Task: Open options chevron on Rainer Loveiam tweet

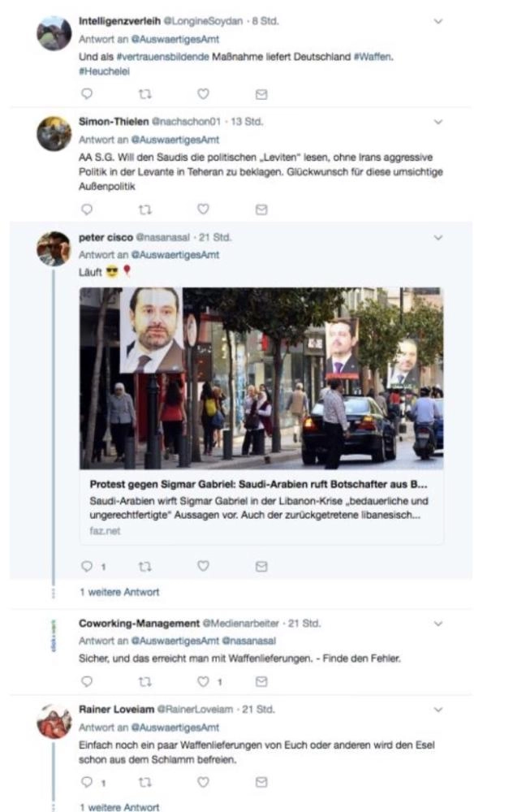Action: pyautogui.click(x=438, y=710)
